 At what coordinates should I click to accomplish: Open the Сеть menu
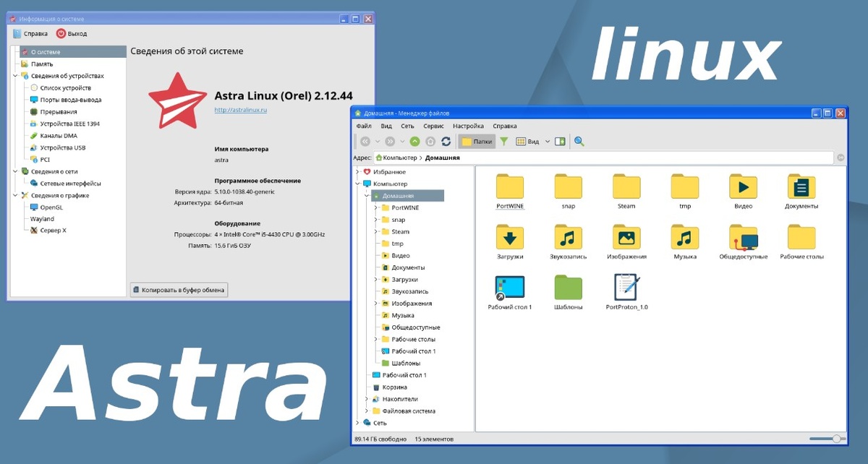[x=407, y=126]
